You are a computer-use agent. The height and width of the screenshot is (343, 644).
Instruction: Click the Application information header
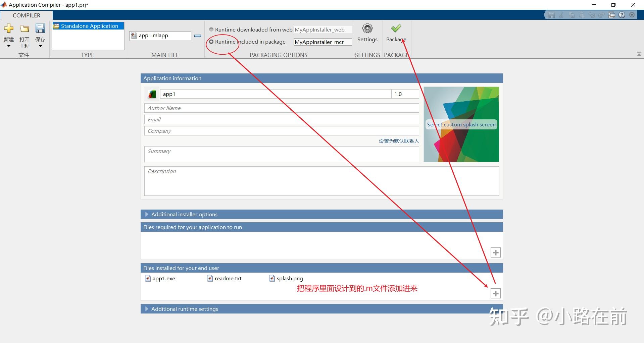pos(321,78)
